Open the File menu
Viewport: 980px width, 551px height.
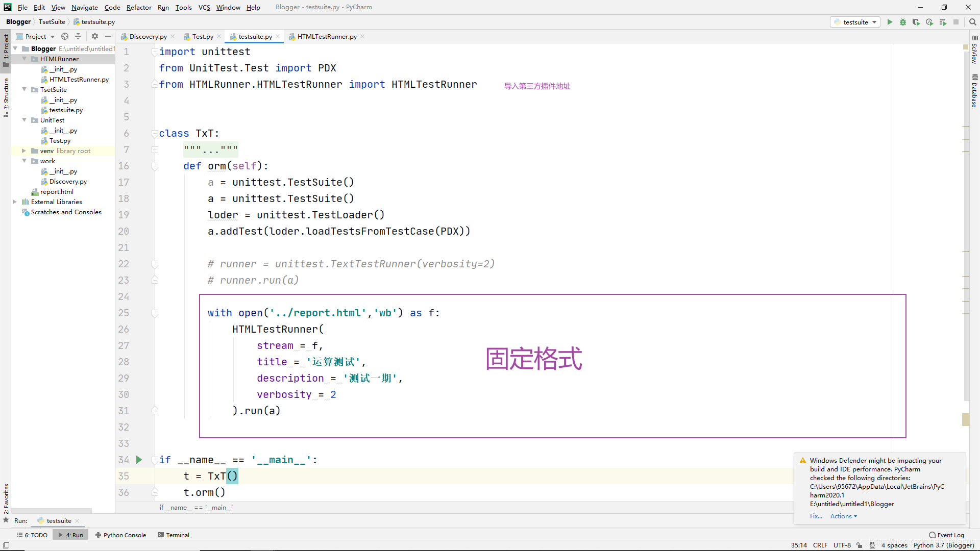[x=22, y=7]
